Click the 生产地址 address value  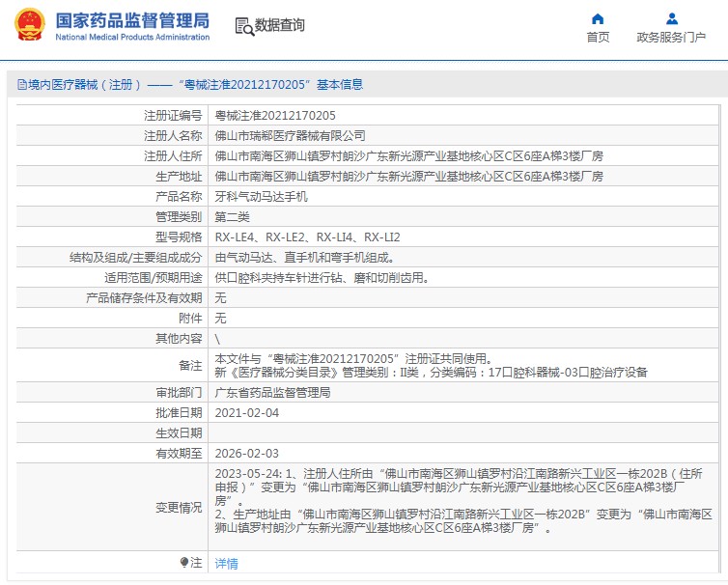409,177
